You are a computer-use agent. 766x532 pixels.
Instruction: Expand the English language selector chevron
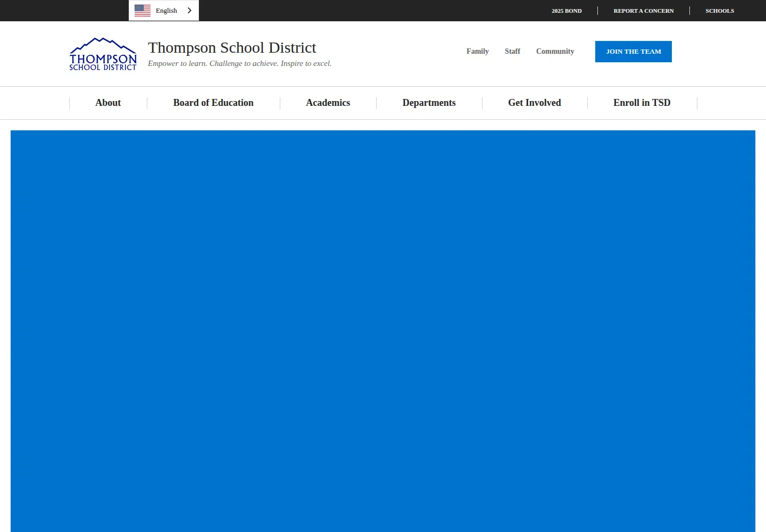click(x=189, y=11)
